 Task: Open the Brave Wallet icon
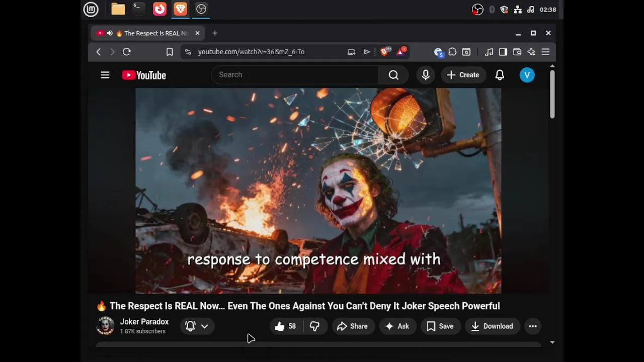click(517, 52)
